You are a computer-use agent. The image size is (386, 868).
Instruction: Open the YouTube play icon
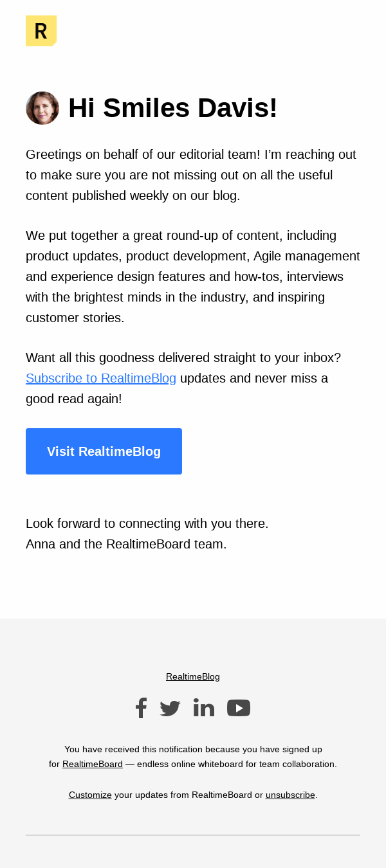click(x=239, y=708)
